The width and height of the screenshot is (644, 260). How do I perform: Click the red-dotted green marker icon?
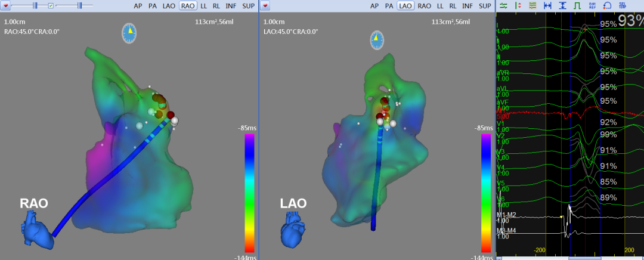click(518, 5)
